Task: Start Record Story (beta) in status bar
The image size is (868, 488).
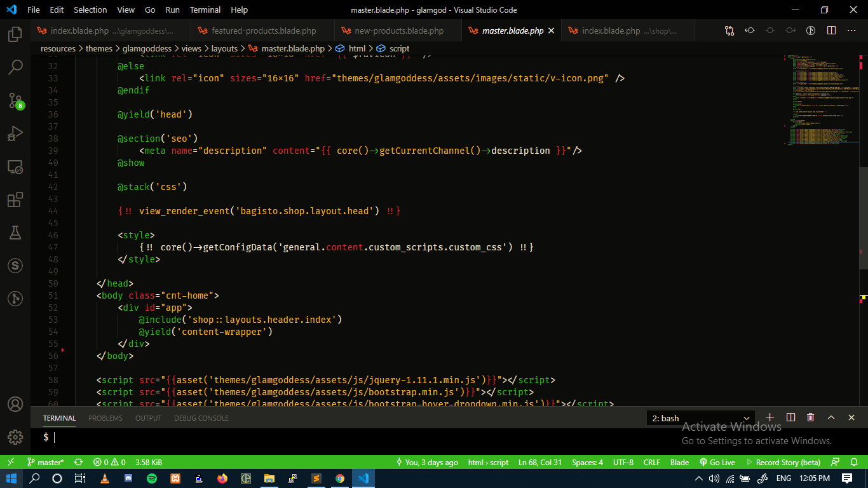Action: pos(783,463)
